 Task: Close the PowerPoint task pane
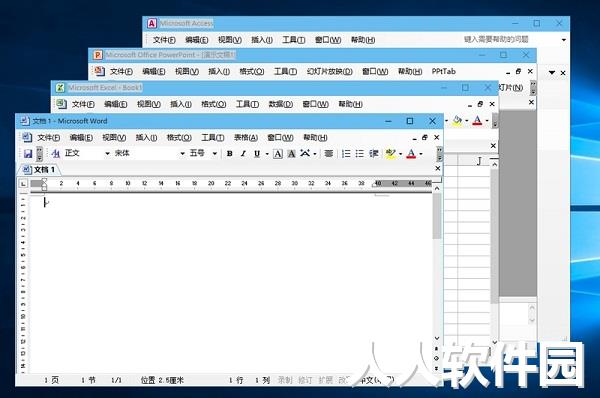tap(563, 72)
